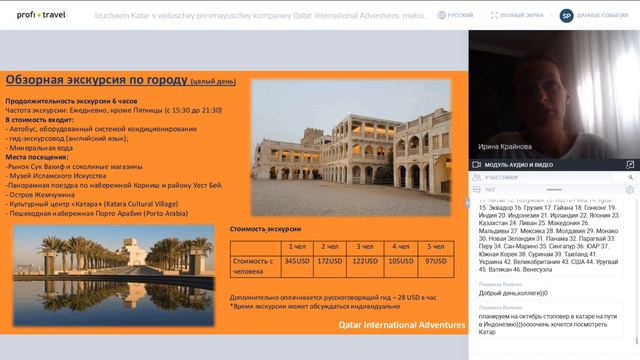Open chat settings gear icon
This screenshot has height=360, width=640.
click(x=630, y=190)
